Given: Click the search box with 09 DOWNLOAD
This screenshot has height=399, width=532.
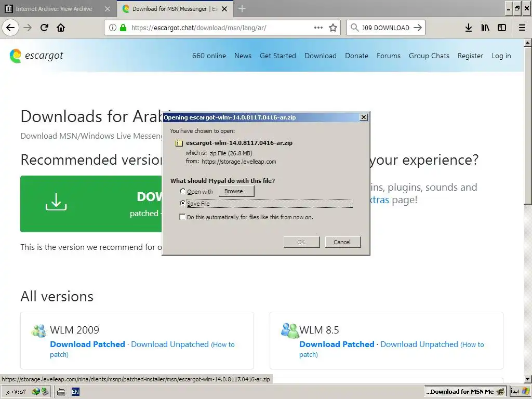Looking at the screenshot, I should click(x=386, y=28).
